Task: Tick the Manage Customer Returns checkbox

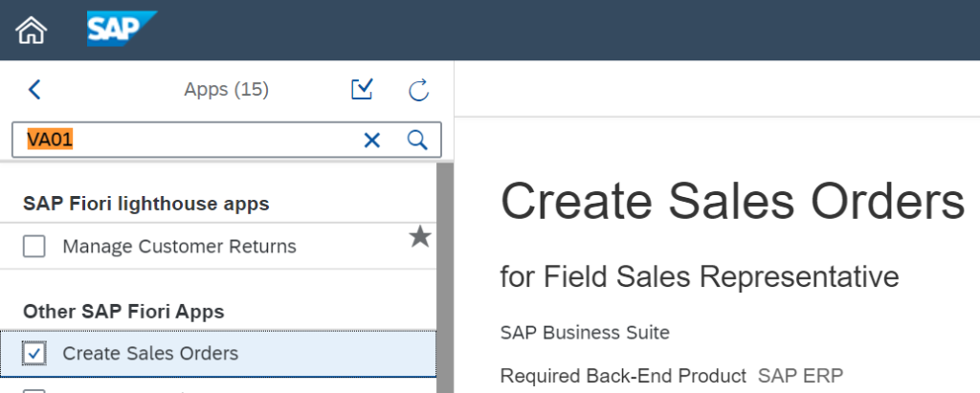Action: [x=34, y=246]
